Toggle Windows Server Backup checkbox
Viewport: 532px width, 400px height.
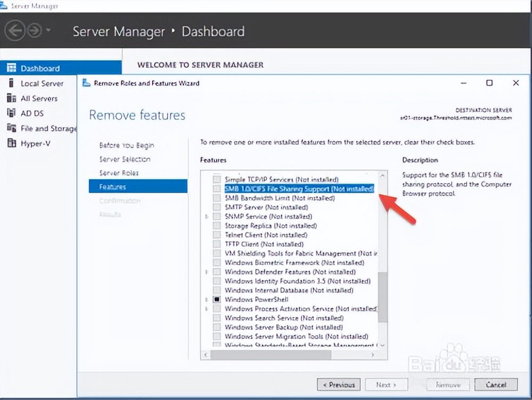217,327
